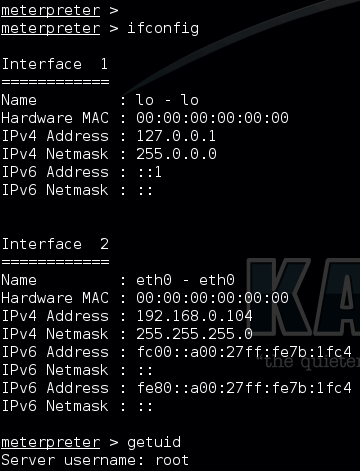Click the loopback address 127.0.0.1
This screenshot has width=360, height=471.
[176, 136]
